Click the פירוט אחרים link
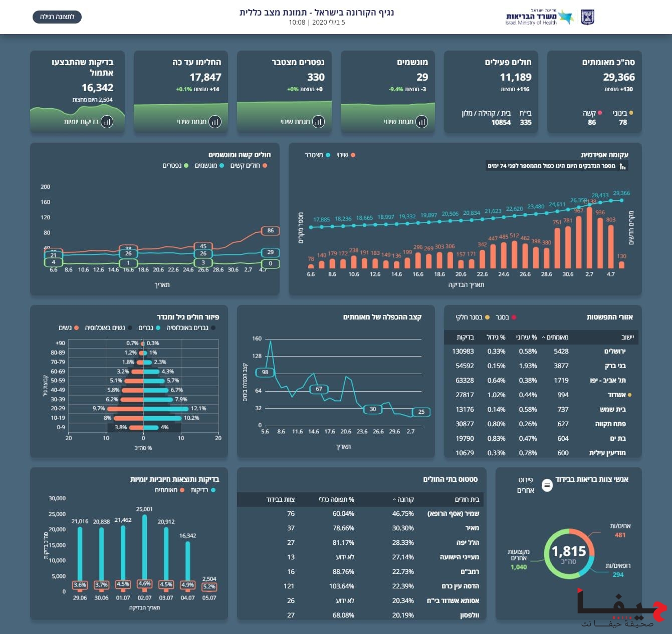This screenshot has height=634, width=672. point(525,485)
